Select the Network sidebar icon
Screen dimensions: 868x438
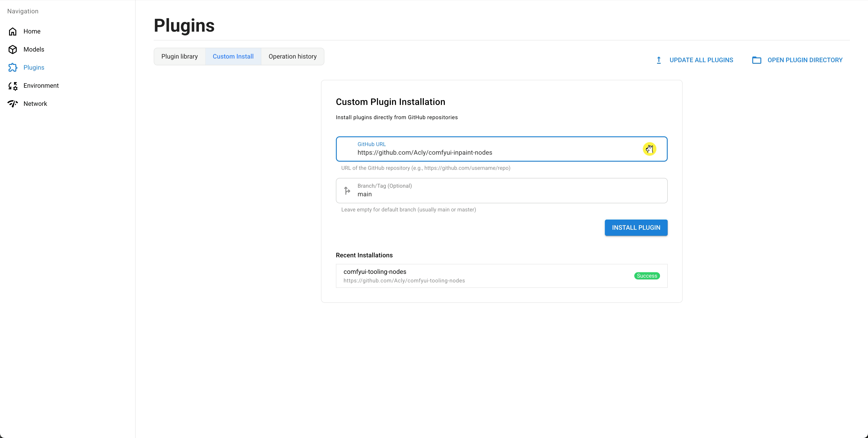pos(12,104)
